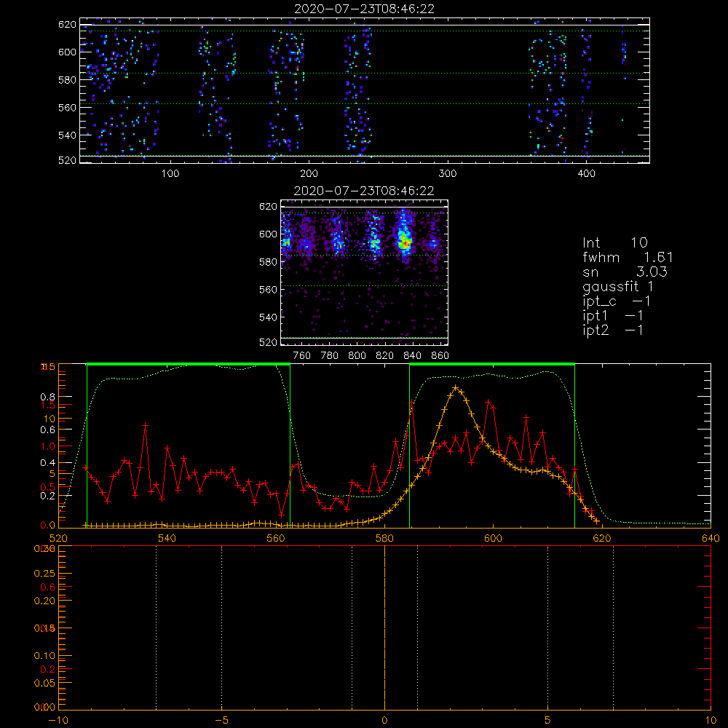Screen dimensions: 728x728
Task: Click x-axis label 820 on middle image
Action: coord(385,356)
